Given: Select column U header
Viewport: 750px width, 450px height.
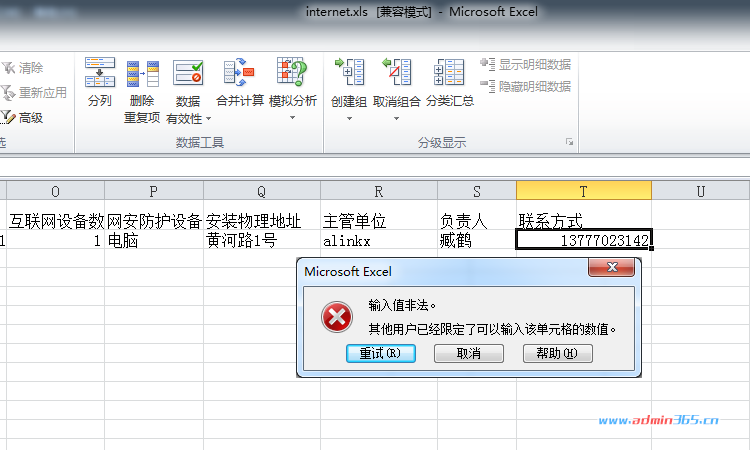Looking at the screenshot, I should coord(701,191).
